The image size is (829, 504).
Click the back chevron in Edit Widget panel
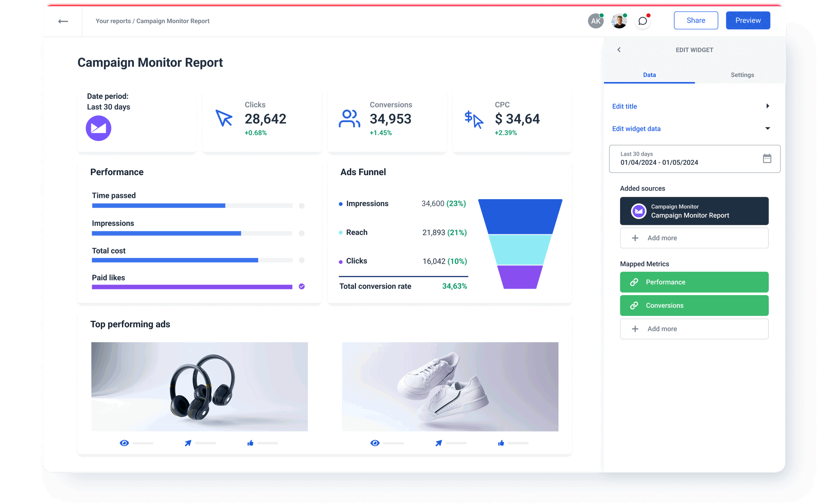(619, 50)
